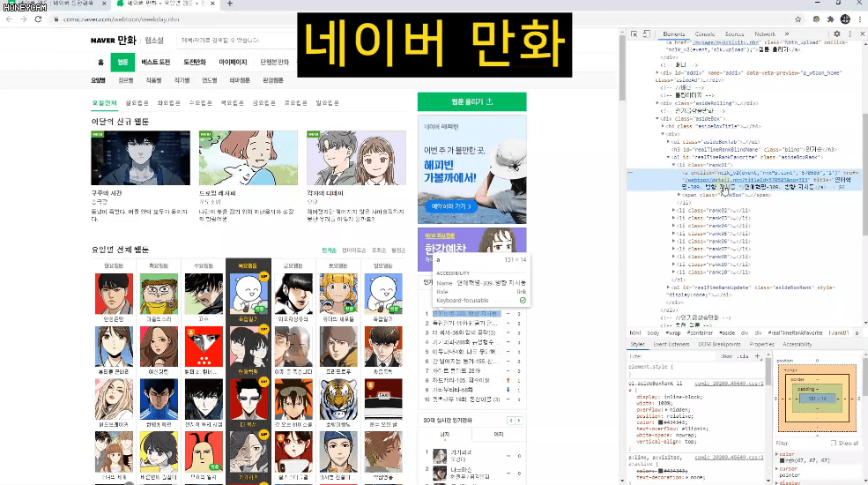Select the 장르별 sub-navigation item
868x485 pixels.
point(126,80)
